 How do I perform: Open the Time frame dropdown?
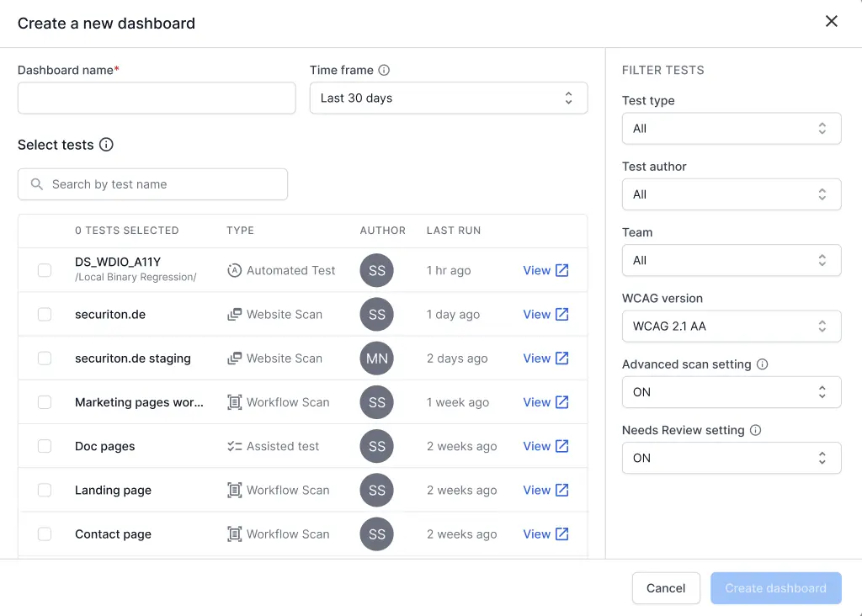pos(449,98)
